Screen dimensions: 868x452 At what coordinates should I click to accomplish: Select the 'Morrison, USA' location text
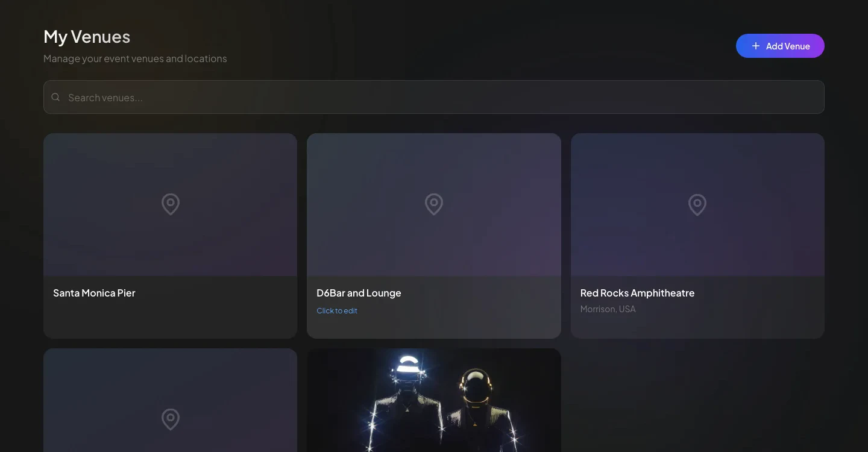coord(608,309)
